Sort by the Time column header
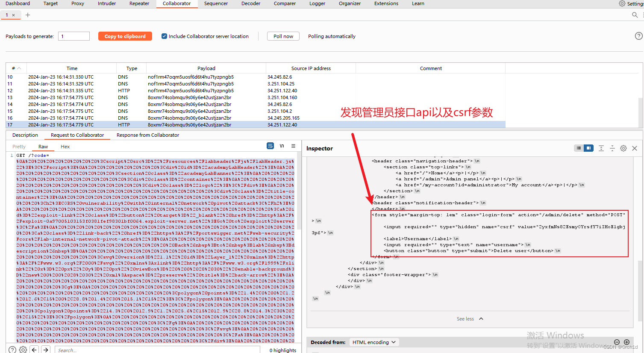The image size is (644, 353). 72,68
